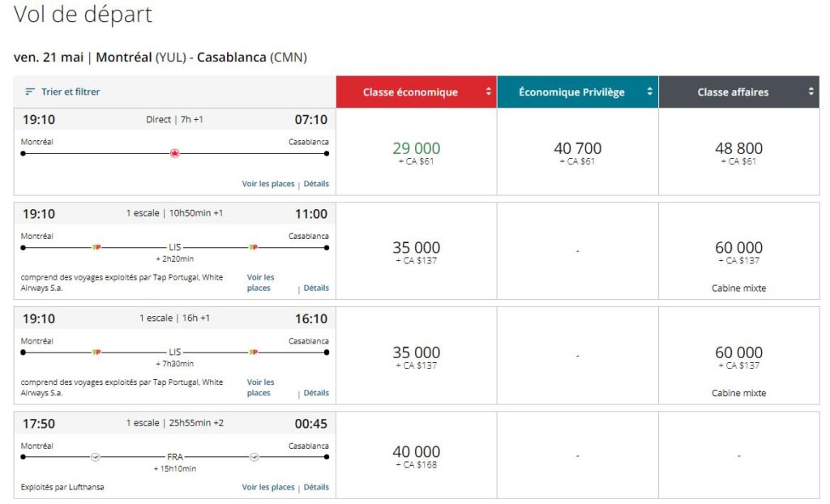Click the second TAP airline icon on 11:00 arrival flight

tap(253, 247)
